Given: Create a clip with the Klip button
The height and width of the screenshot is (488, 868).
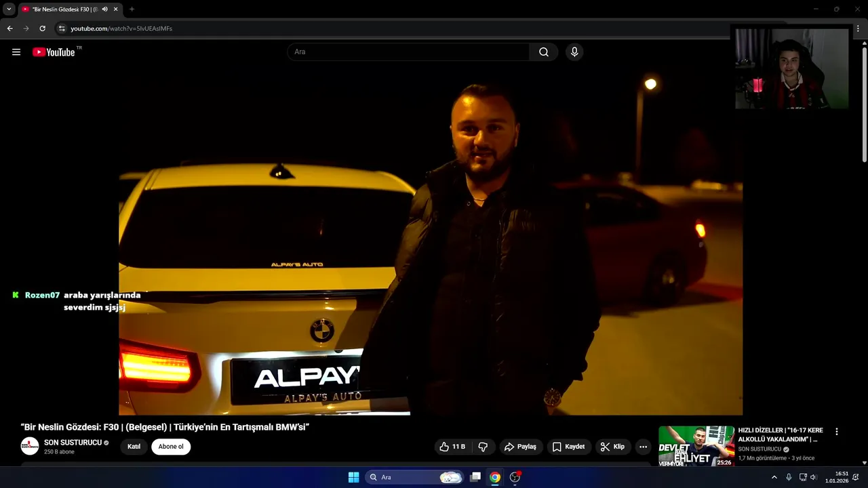Looking at the screenshot, I should coord(612,447).
